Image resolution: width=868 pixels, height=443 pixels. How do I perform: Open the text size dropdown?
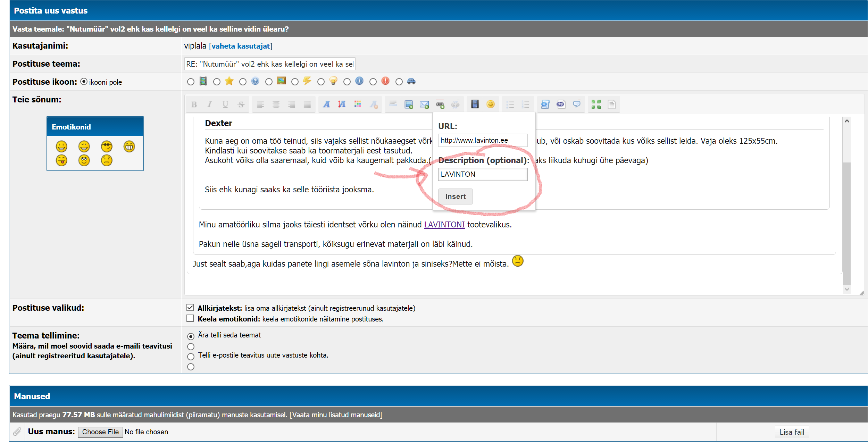(x=342, y=104)
